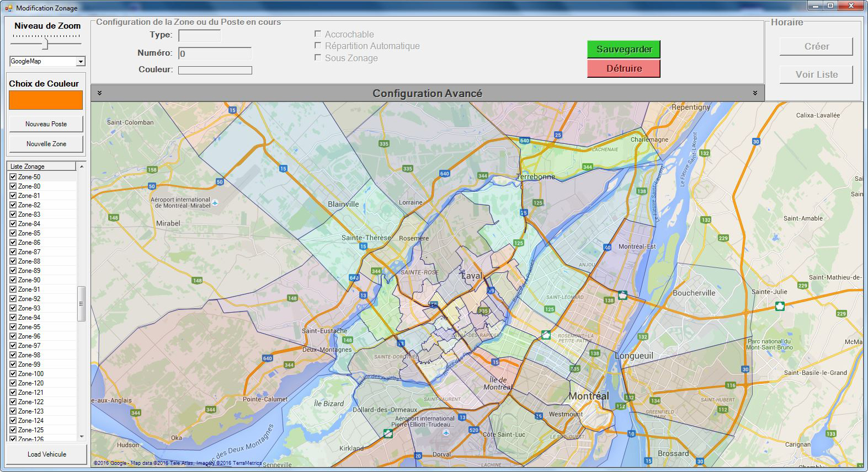Viewport: 868px width, 472px height.
Task: Click the Sainte-Julie label on the map
Action: [769, 292]
